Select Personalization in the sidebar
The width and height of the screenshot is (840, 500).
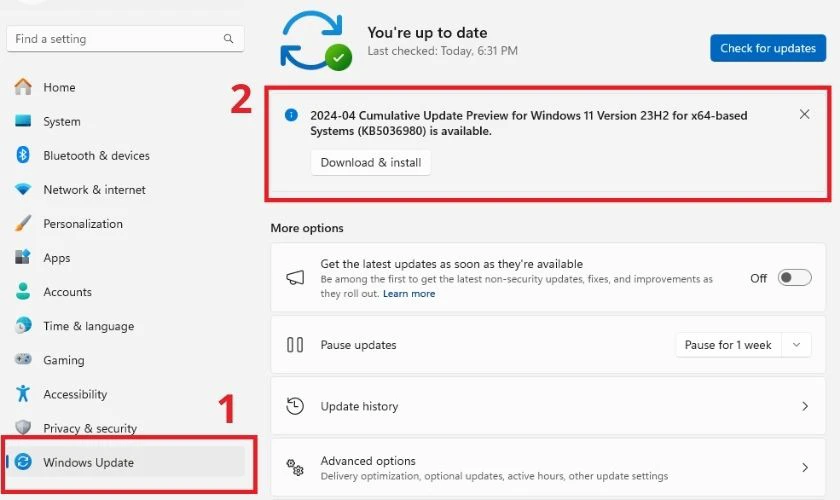click(125, 223)
